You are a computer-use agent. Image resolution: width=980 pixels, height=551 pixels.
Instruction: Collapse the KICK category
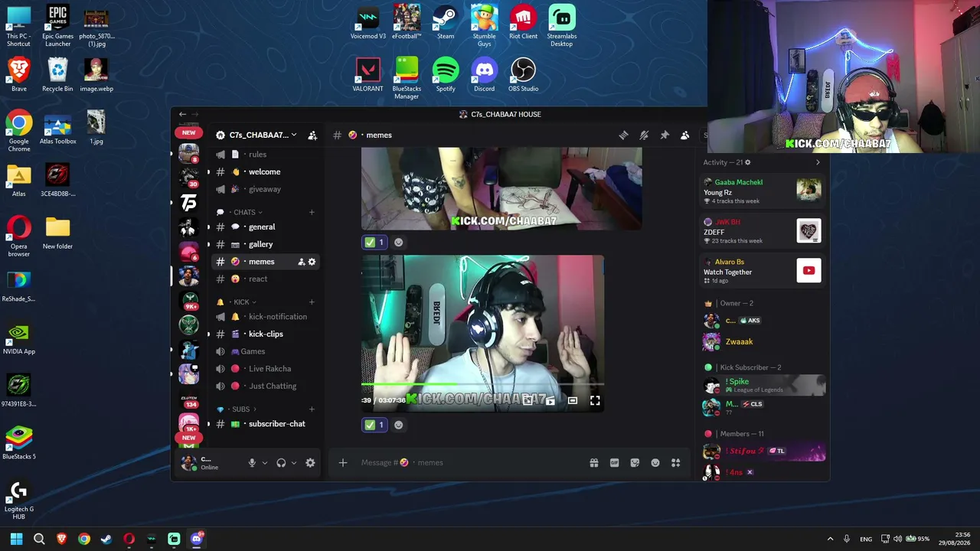245,302
